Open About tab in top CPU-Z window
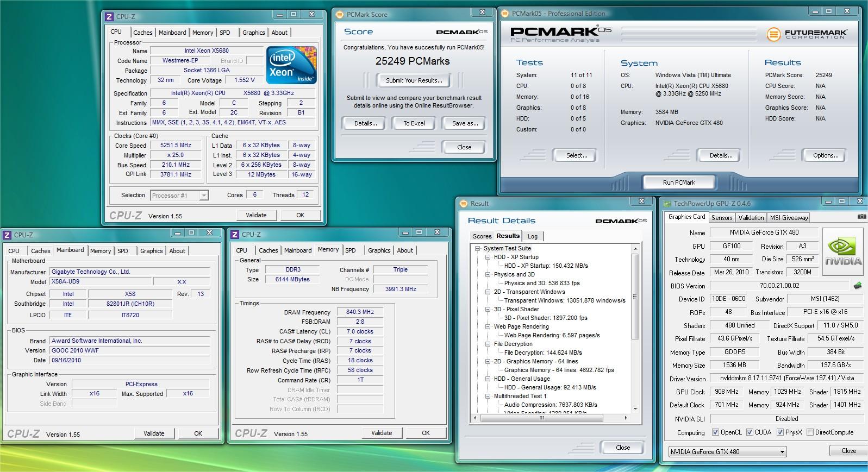Viewport: 868px width, 472px height. (279, 33)
